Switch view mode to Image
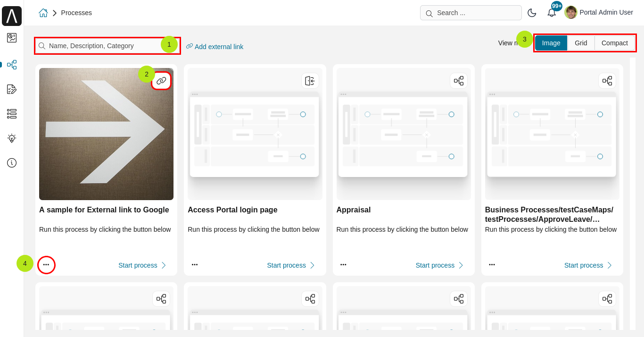Viewport: 644px width, 337px height. point(551,43)
